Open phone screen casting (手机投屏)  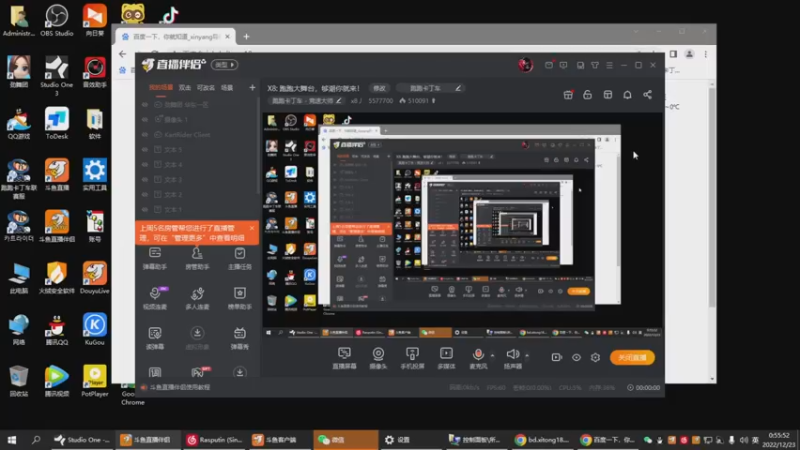[x=412, y=358]
